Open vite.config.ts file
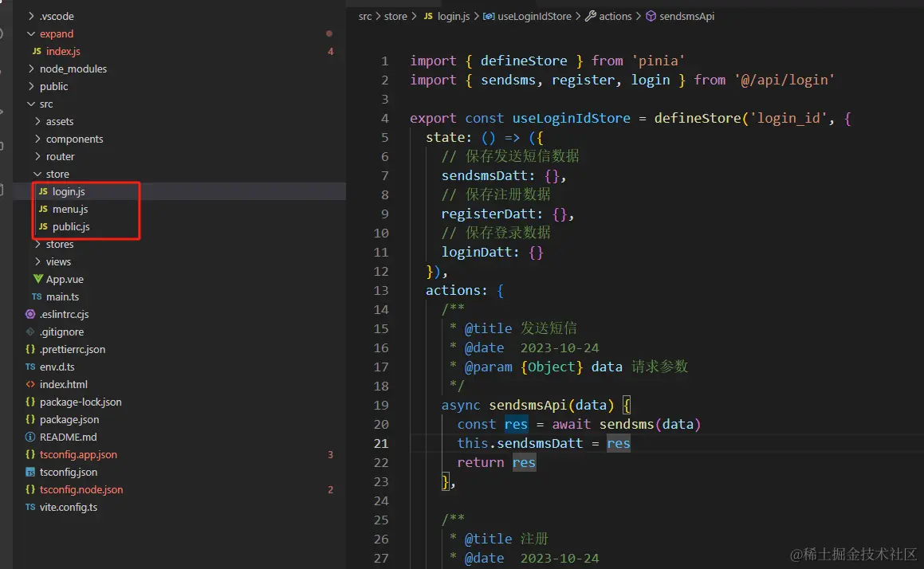 (69, 507)
